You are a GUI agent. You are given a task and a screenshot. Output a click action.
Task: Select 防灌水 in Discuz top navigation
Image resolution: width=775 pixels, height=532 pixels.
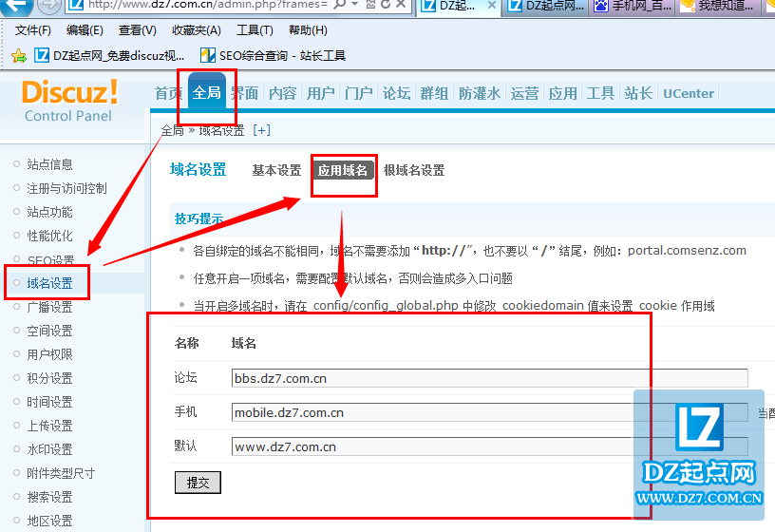point(480,93)
